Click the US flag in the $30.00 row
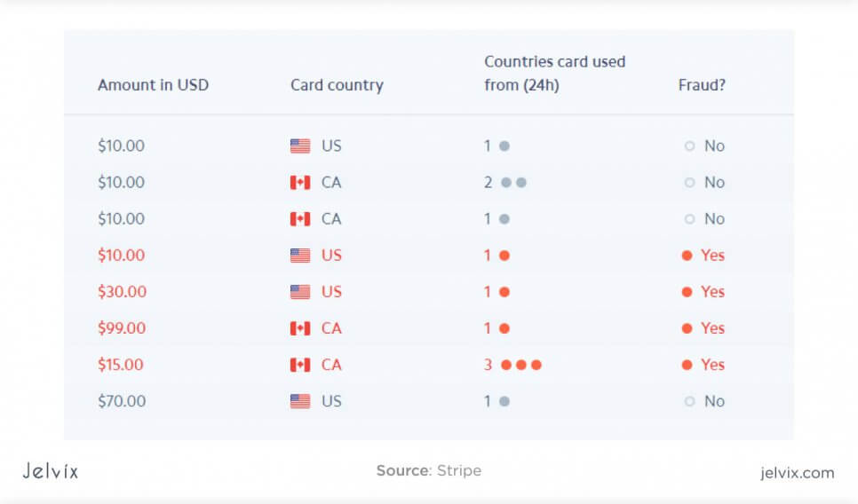This screenshot has height=504, width=858. (x=300, y=292)
